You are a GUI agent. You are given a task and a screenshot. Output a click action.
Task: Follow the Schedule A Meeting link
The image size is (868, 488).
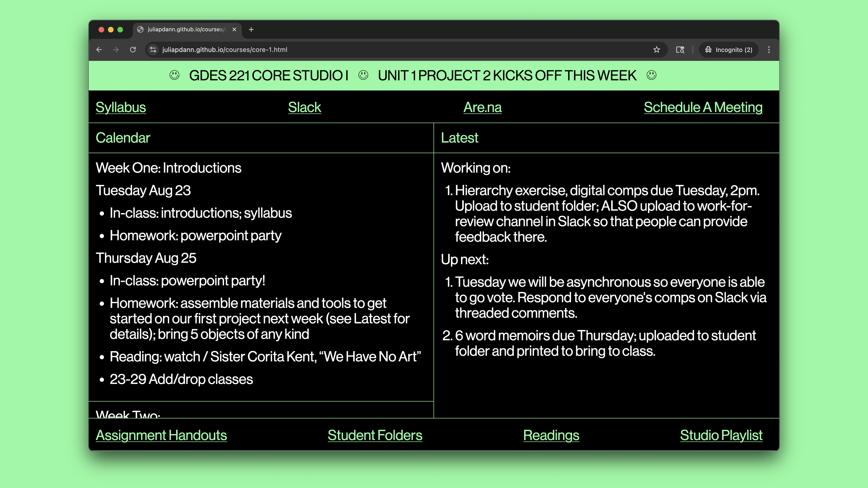point(703,107)
